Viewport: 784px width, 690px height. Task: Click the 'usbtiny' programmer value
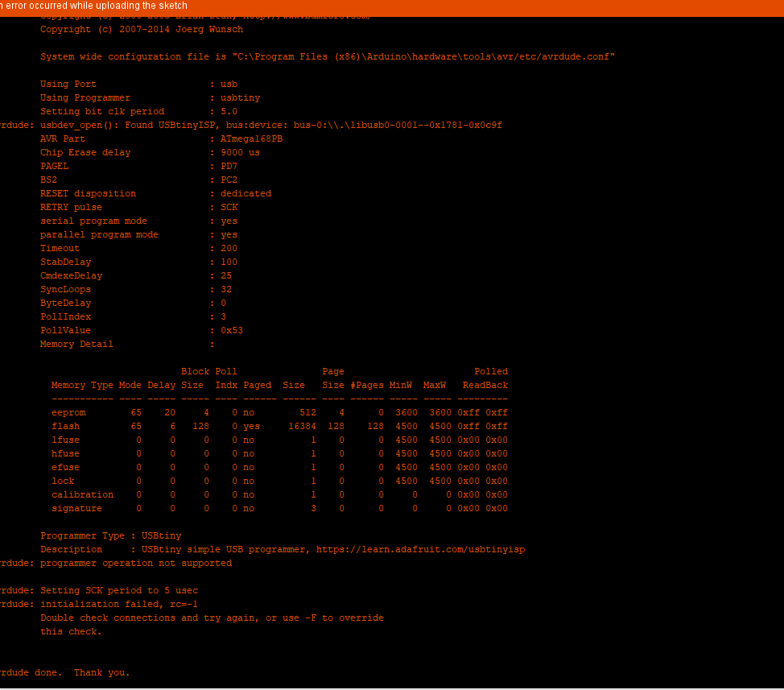241,98
